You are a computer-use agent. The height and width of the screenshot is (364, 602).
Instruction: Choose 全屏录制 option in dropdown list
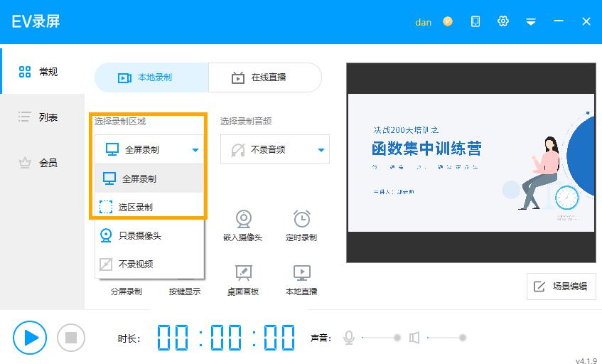(x=149, y=178)
